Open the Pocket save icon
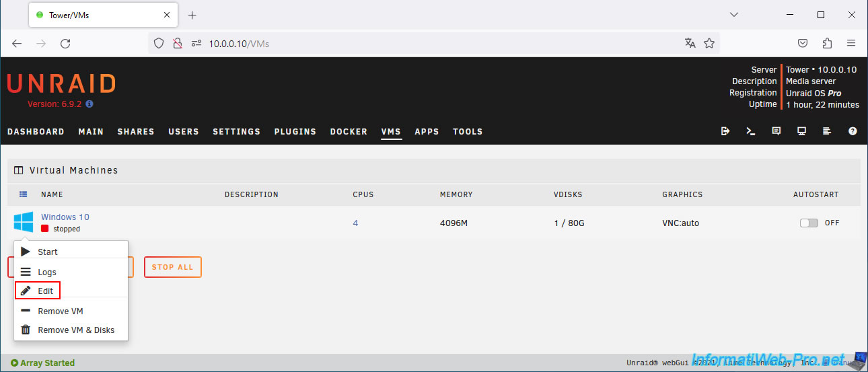The width and height of the screenshot is (868, 372). pyautogui.click(x=803, y=43)
